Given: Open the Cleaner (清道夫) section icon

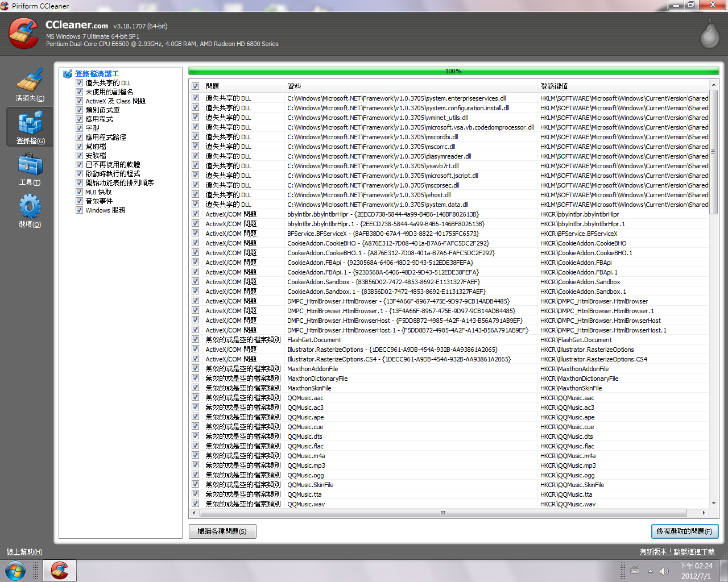Looking at the screenshot, I should click(x=30, y=81).
